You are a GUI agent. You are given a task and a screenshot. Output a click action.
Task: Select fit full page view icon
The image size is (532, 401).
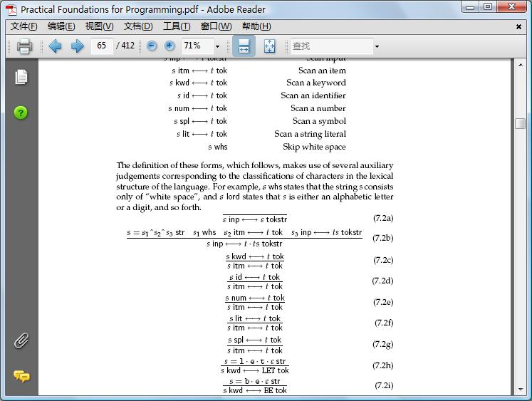coord(269,46)
